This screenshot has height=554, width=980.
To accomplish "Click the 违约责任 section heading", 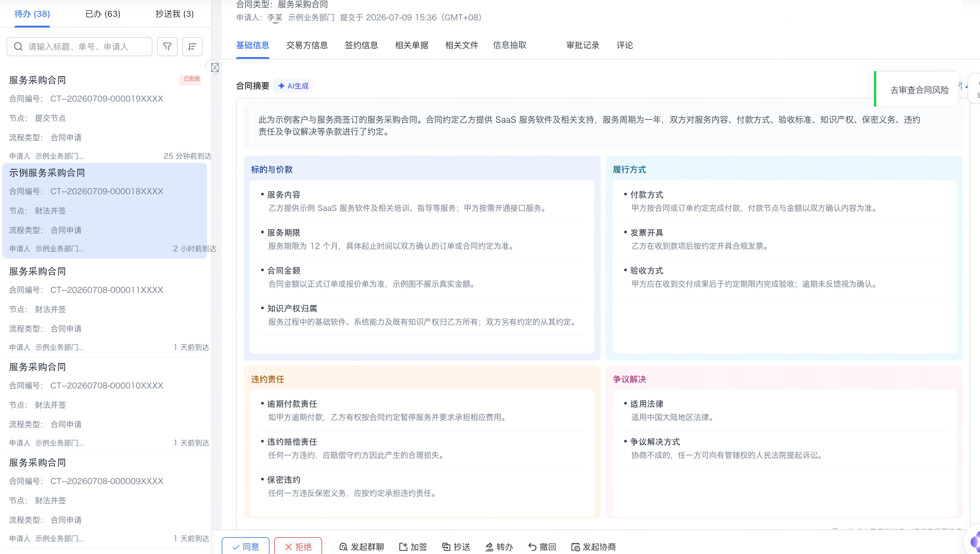I will point(267,379).
